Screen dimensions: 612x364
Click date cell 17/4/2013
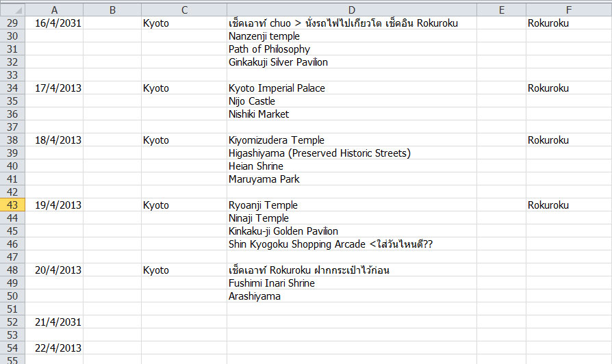tap(54, 88)
